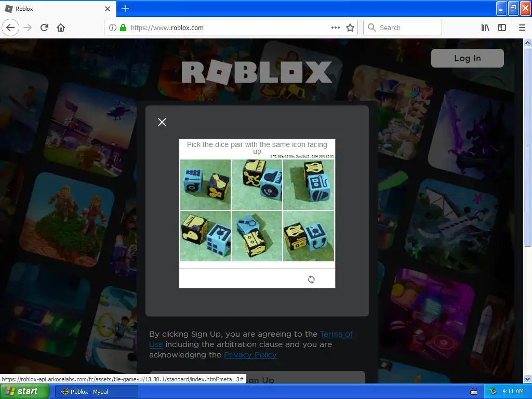Reload the page with the refresh icon

pos(44,28)
